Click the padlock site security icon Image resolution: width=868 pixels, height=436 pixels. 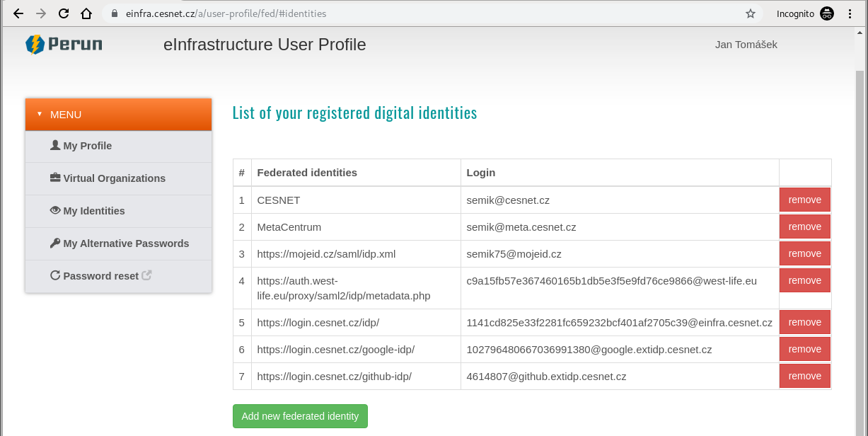pos(115,13)
